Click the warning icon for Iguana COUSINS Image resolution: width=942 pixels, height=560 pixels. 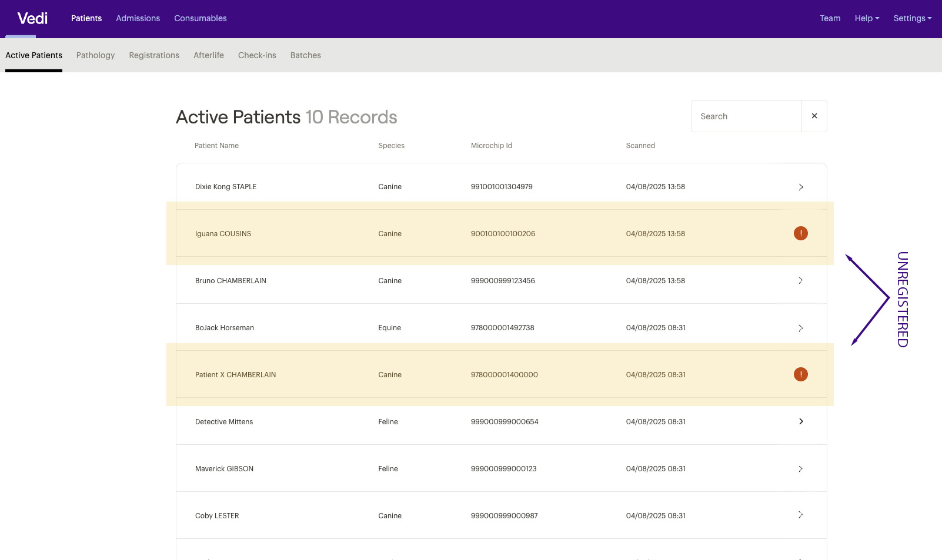801,233
